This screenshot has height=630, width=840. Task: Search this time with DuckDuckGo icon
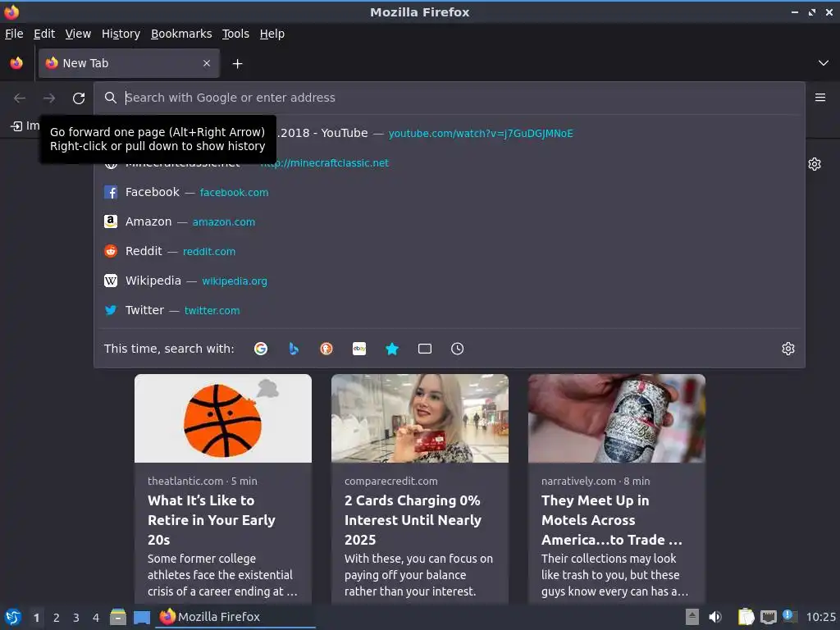[326, 349]
